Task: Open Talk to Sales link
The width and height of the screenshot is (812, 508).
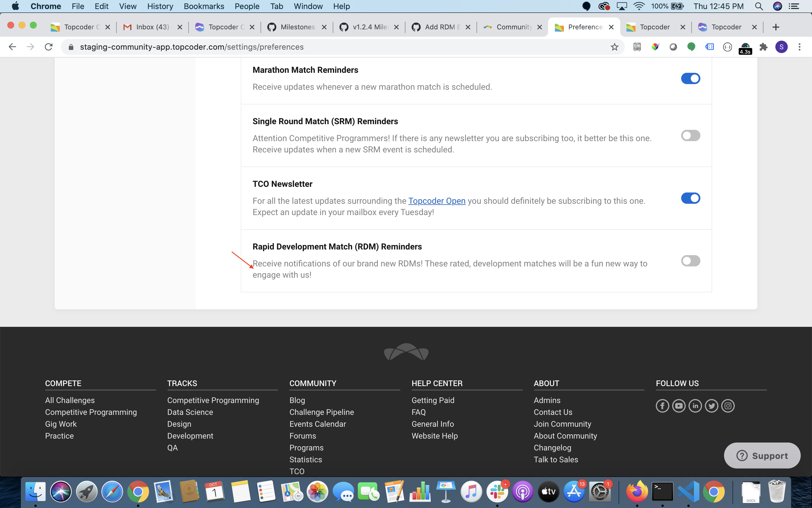Action: coord(556,460)
